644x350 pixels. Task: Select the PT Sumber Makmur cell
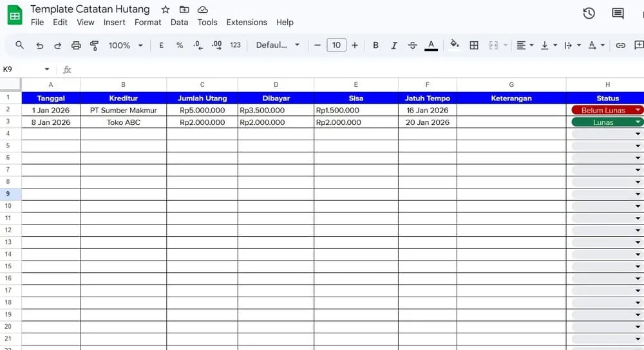pos(123,110)
